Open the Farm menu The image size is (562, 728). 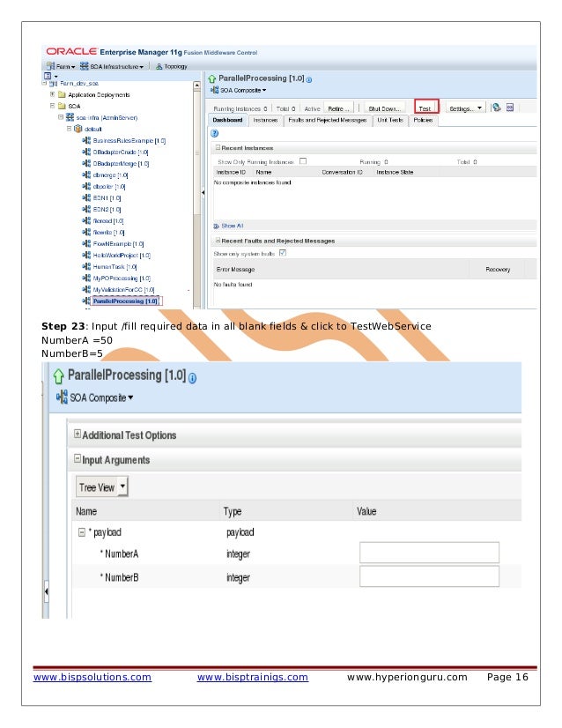click(x=61, y=66)
